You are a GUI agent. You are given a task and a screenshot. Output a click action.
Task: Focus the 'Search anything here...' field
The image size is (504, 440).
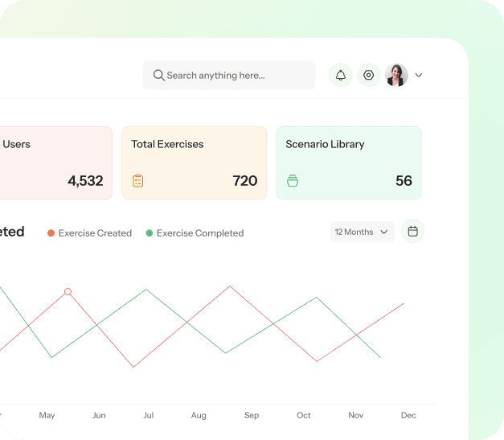click(x=229, y=76)
